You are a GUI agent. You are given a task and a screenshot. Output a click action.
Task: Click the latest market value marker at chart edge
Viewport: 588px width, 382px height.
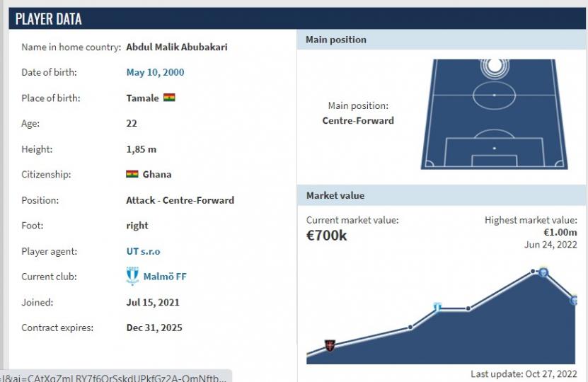click(573, 300)
